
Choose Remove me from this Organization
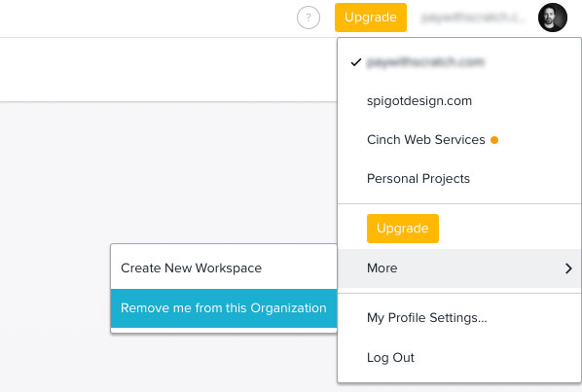224,308
